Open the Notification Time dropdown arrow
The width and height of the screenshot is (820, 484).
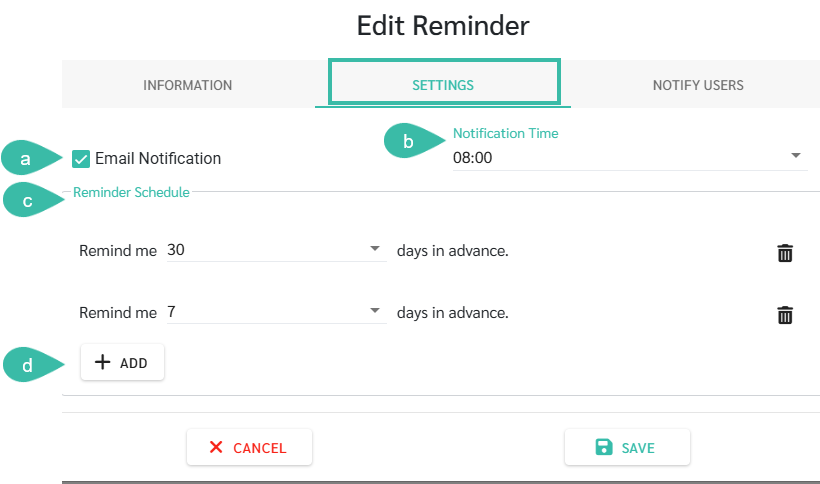click(796, 156)
